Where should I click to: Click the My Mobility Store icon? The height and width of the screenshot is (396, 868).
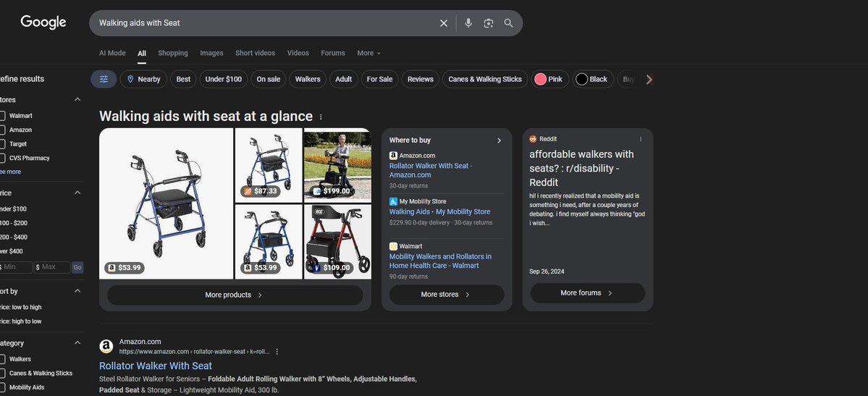pyautogui.click(x=393, y=201)
